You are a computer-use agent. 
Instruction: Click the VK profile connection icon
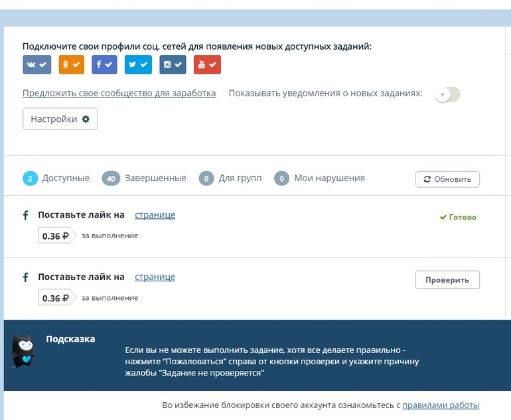point(36,64)
